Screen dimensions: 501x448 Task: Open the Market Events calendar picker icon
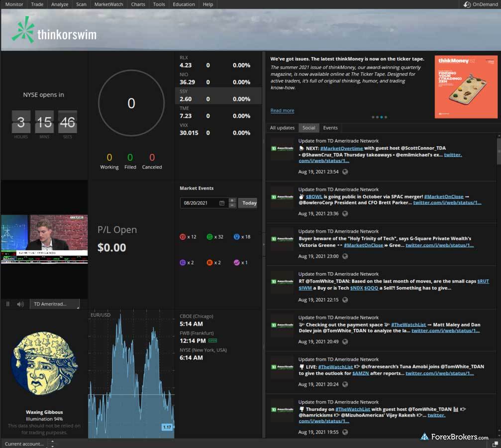pos(222,203)
